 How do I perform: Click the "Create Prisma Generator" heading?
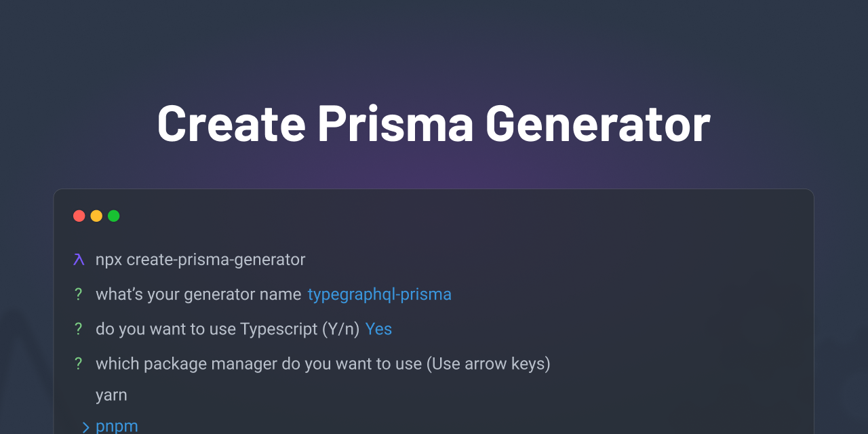point(433,123)
